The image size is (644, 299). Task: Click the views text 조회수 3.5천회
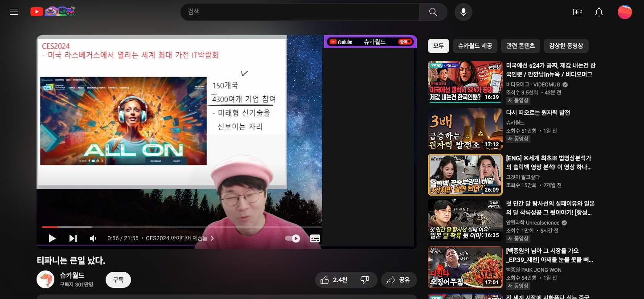(x=521, y=93)
